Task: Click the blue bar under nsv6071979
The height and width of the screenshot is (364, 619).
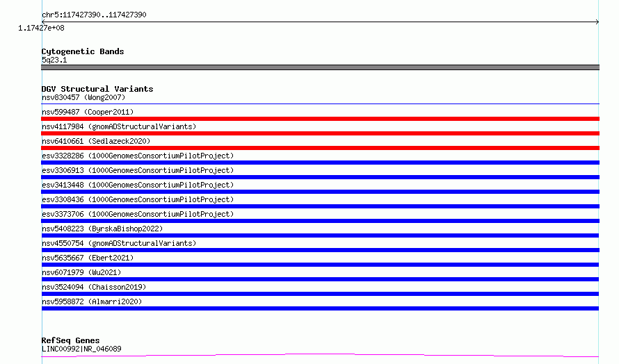Action: [x=320, y=279]
